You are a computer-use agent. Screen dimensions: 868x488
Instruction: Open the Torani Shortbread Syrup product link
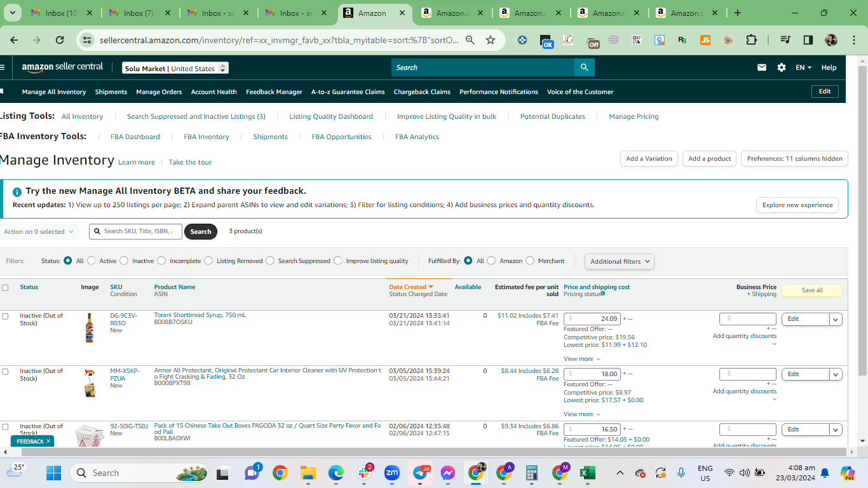(x=200, y=315)
